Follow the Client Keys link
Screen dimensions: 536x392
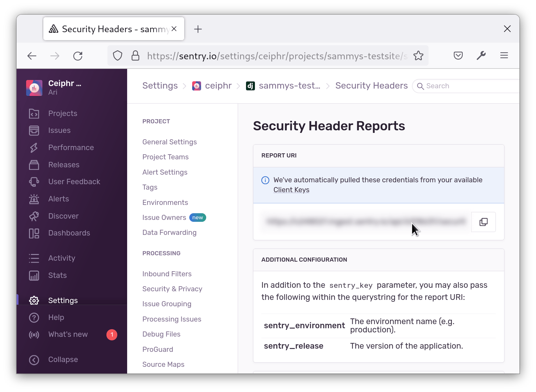coord(291,190)
